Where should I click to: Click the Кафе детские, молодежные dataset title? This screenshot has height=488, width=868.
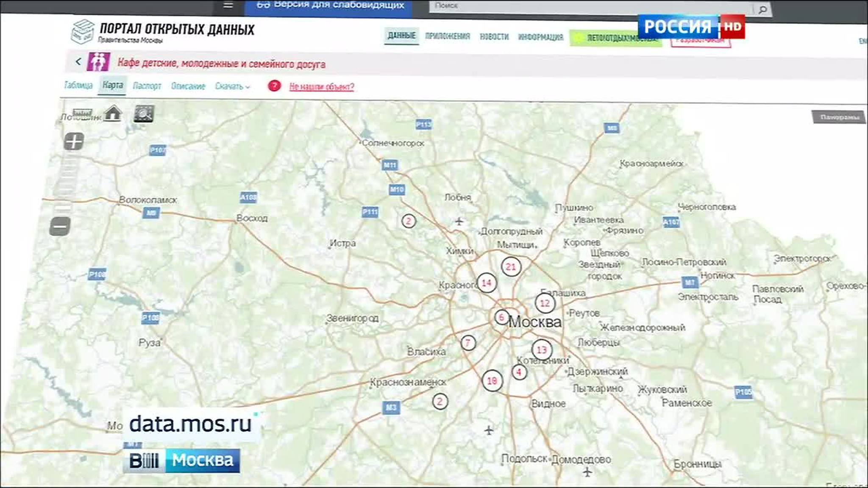click(x=221, y=64)
